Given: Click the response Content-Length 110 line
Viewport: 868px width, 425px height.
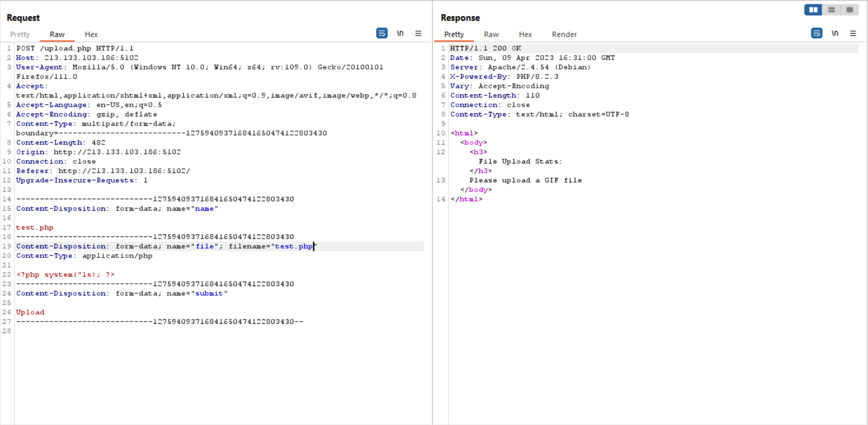Looking at the screenshot, I should click(x=495, y=95).
